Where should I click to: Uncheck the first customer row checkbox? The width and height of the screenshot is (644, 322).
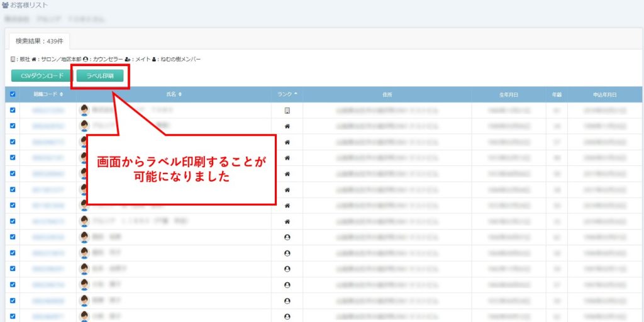click(13, 110)
